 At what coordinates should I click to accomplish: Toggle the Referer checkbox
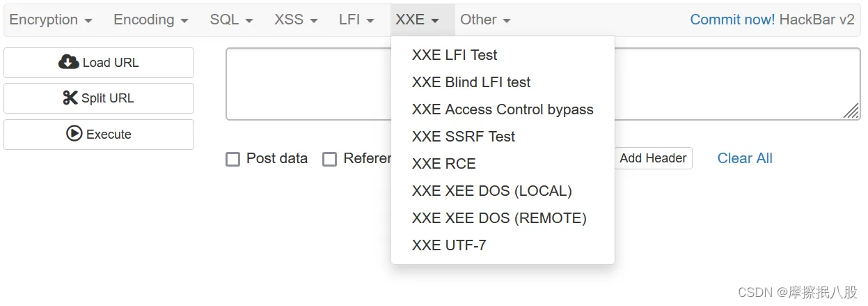pos(329,159)
